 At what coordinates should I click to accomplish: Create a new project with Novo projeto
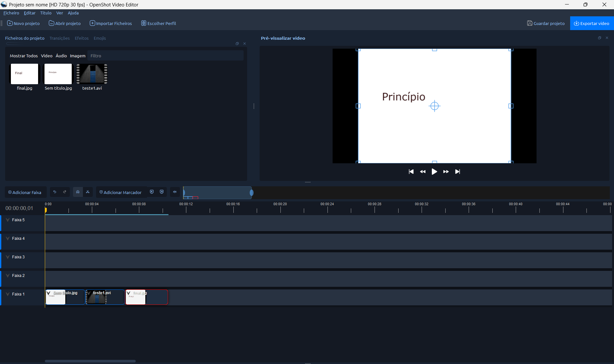[23, 23]
